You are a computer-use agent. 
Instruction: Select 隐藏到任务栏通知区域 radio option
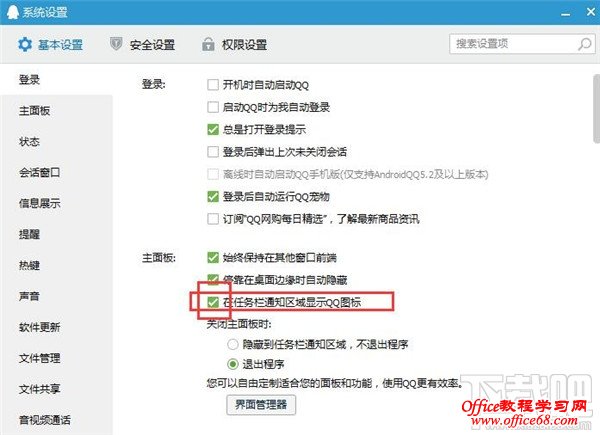click(x=233, y=344)
